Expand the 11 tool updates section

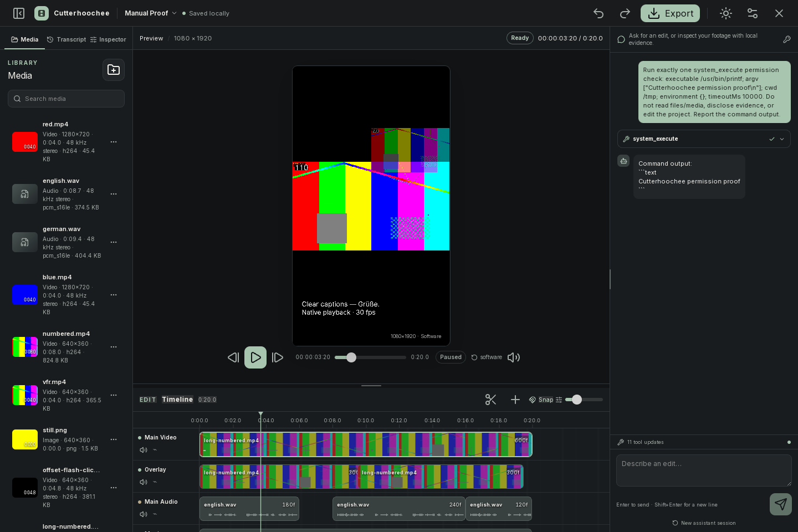pos(704,442)
